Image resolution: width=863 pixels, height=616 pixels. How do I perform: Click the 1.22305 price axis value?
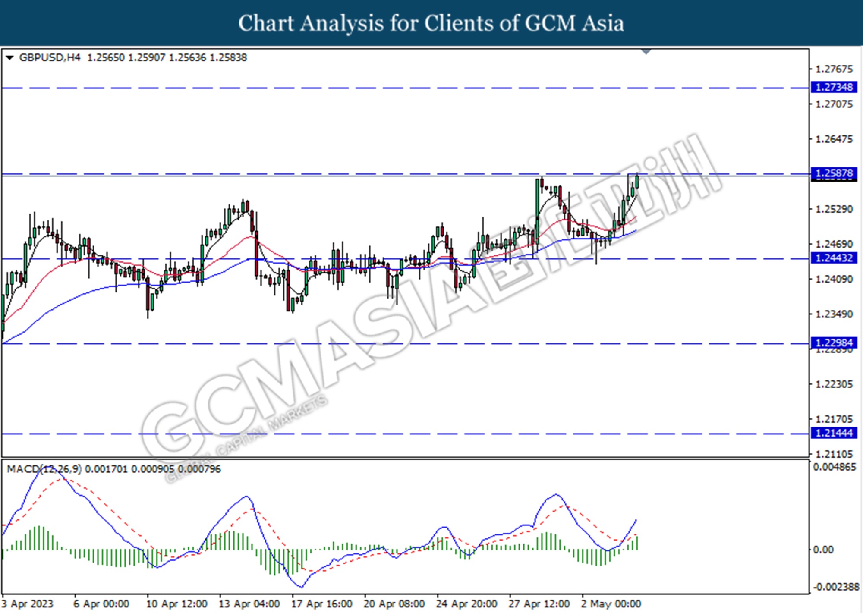pos(834,384)
